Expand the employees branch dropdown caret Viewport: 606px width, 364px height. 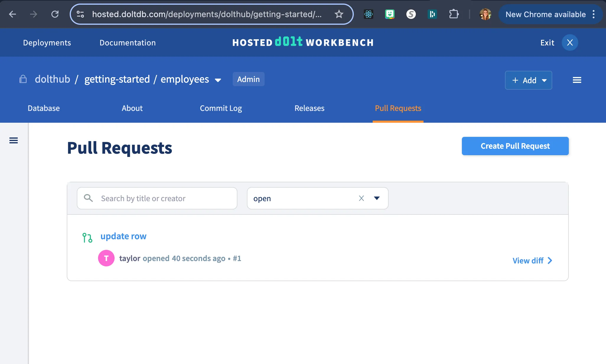(x=218, y=80)
